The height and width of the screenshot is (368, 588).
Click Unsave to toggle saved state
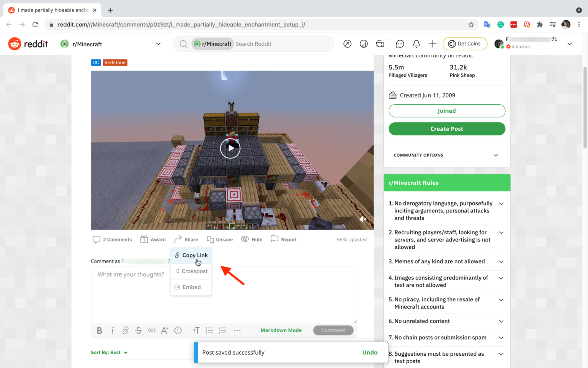click(220, 239)
